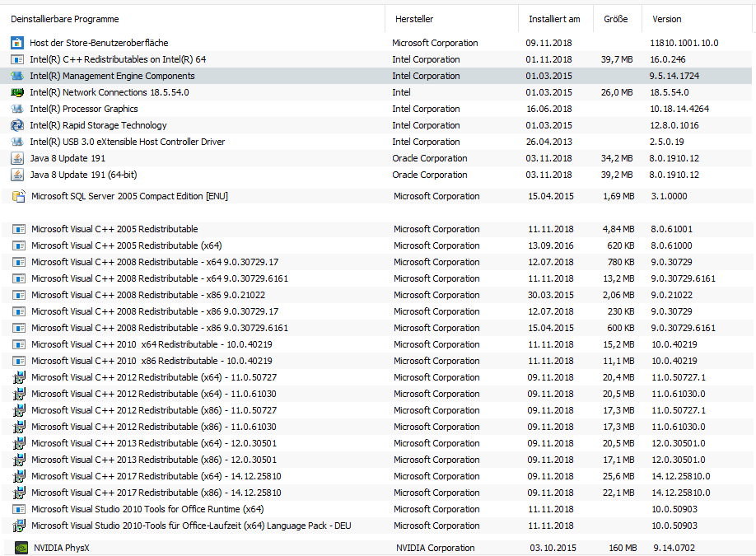Select Intel(R) Rapid Storage Technology program name
The height and width of the screenshot is (556, 756).
pos(98,125)
